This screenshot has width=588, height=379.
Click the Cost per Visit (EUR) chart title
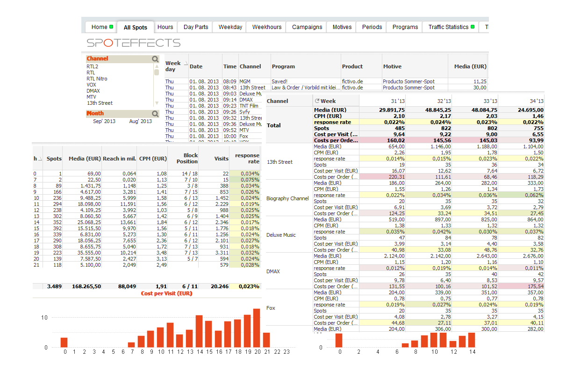click(167, 293)
